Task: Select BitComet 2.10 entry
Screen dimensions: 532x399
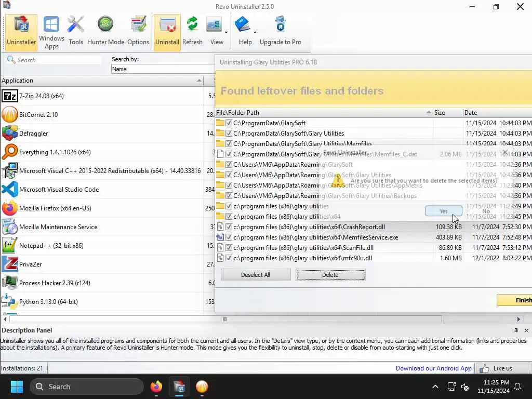Action: 102,115
